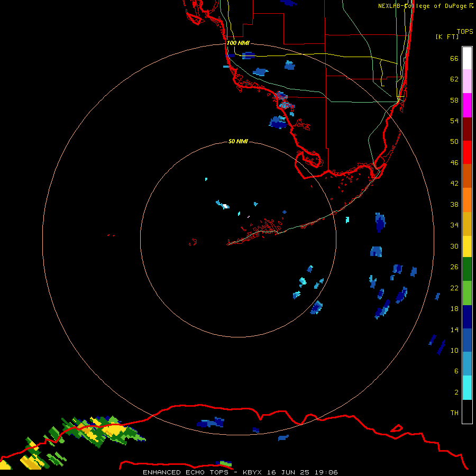This screenshot has width=476, height=476.
Task: Pick the black threshold legend swatch
Action: click(x=467, y=411)
